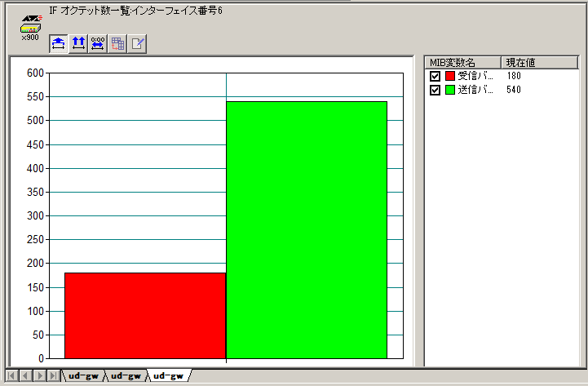This screenshot has width=588, height=386.
Task: Select the active third ud-gw tab
Action: point(168,375)
